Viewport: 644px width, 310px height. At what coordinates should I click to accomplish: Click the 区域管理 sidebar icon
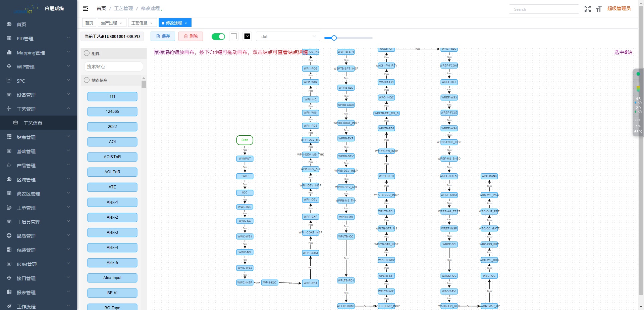(9, 179)
